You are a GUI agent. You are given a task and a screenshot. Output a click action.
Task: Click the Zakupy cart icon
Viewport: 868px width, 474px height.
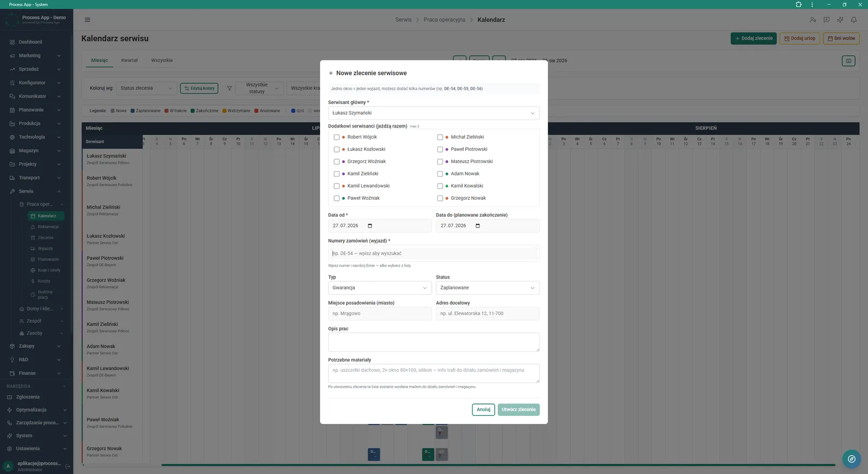(x=12, y=346)
